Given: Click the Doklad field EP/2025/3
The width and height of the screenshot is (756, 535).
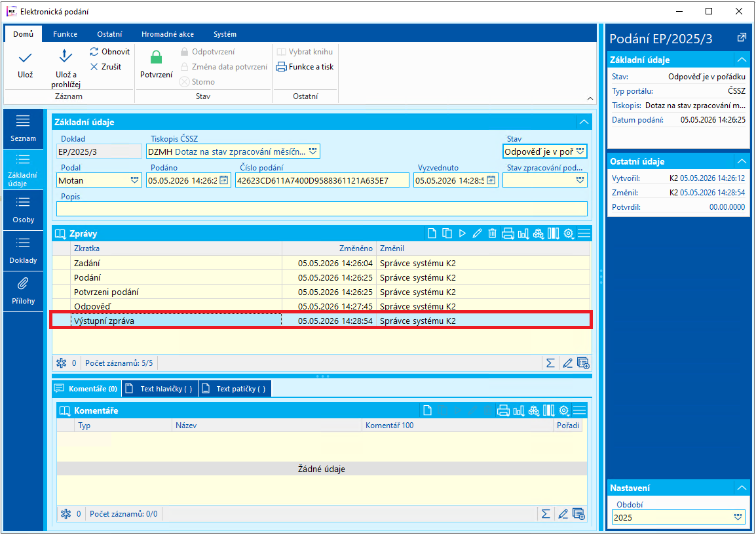Looking at the screenshot, I should tap(99, 151).
